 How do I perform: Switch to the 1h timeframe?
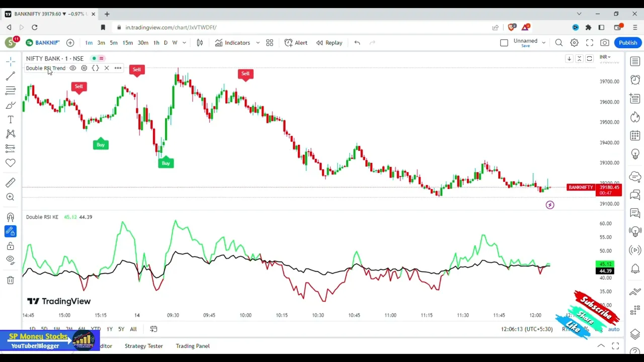pos(156,43)
